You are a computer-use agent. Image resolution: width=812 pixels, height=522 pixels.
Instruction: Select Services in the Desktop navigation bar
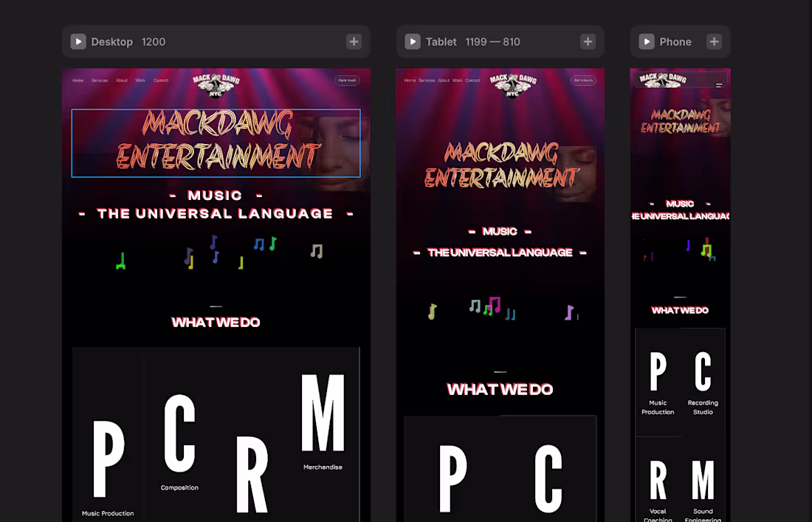coord(100,80)
